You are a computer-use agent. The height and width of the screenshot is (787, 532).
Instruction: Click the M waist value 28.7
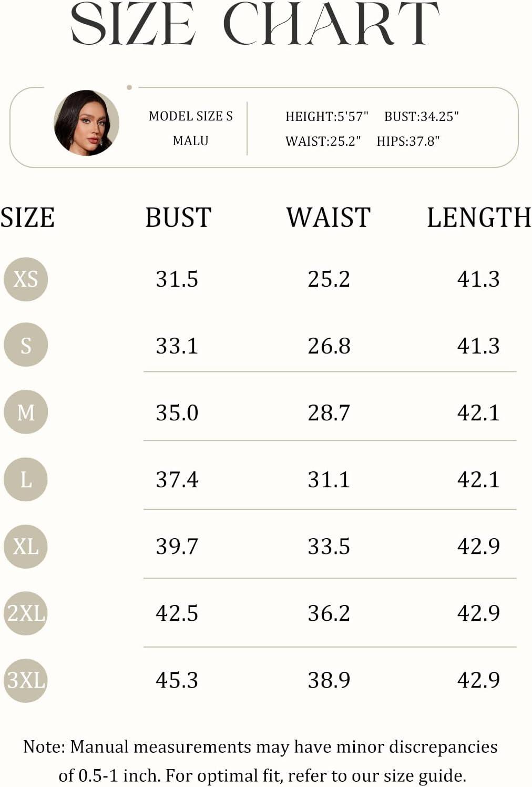pyautogui.click(x=329, y=412)
